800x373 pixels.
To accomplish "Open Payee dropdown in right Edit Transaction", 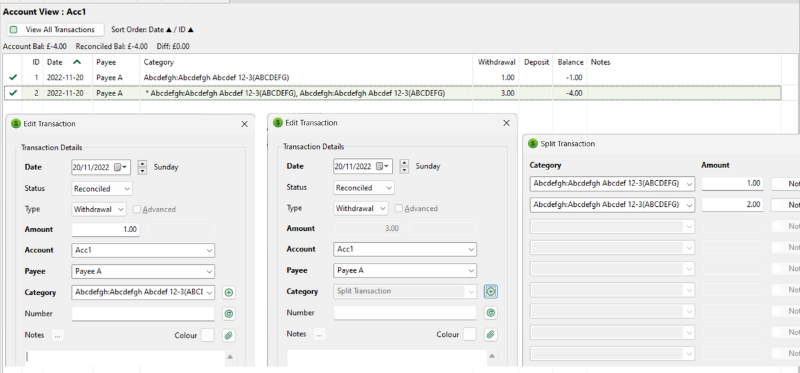I will tap(406, 270).
